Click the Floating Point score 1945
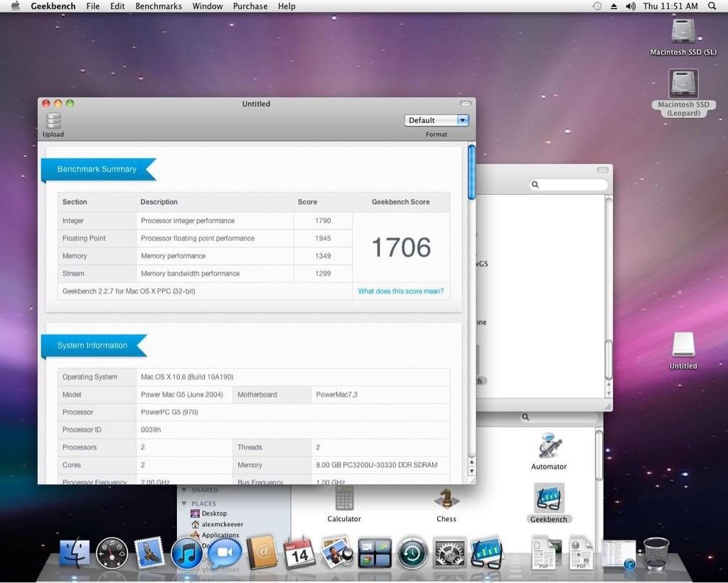This screenshot has height=583, width=728. pyautogui.click(x=323, y=238)
